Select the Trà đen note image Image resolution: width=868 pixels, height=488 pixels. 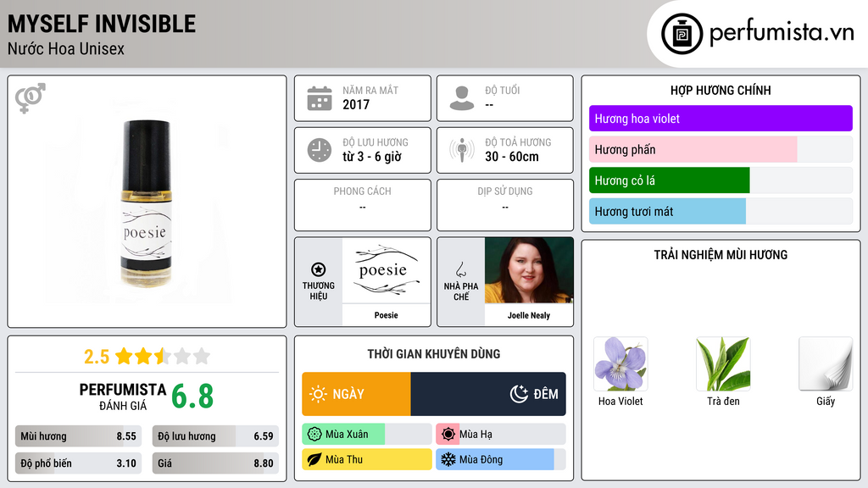pos(723,364)
